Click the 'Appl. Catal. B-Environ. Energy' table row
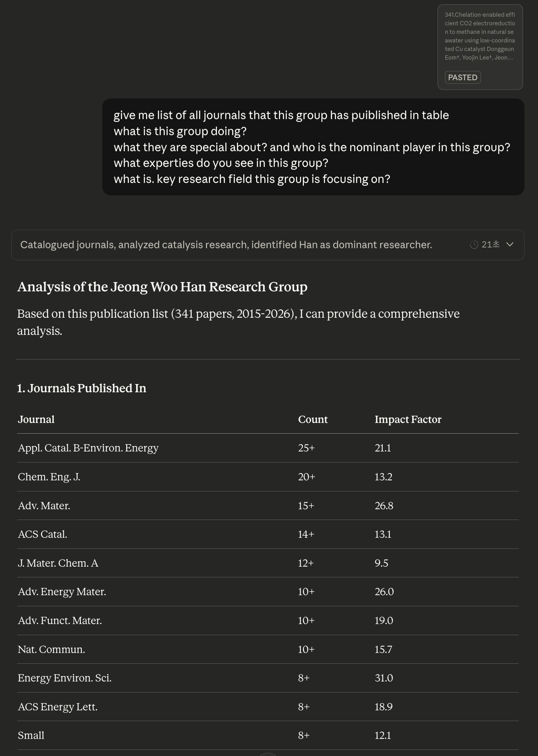538x756 pixels. 88,448
